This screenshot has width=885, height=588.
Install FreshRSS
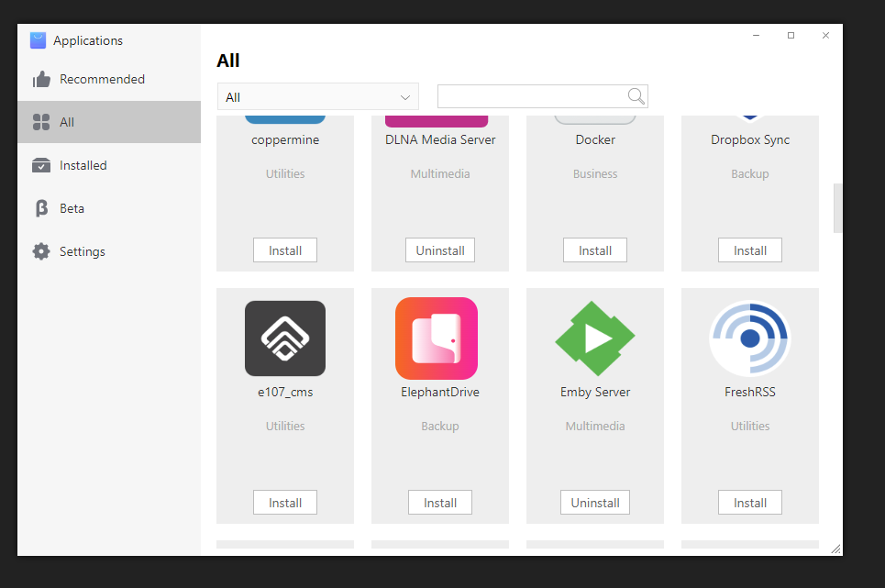(x=749, y=502)
